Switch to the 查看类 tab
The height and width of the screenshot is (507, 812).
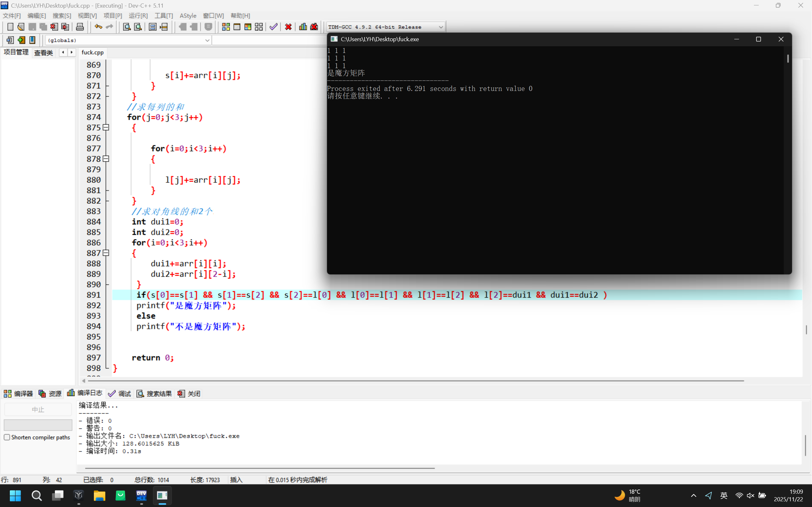pyautogui.click(x=44, y=53)
